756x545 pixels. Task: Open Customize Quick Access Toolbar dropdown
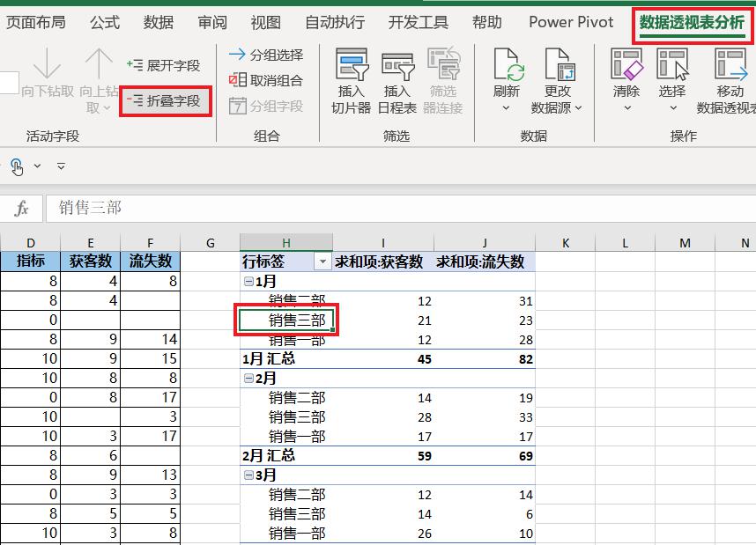point(61,166)
